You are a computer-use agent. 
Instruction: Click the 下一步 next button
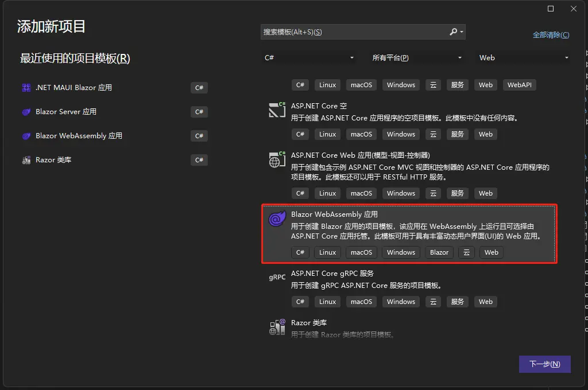pyautogui.click(x=544, y=364)
